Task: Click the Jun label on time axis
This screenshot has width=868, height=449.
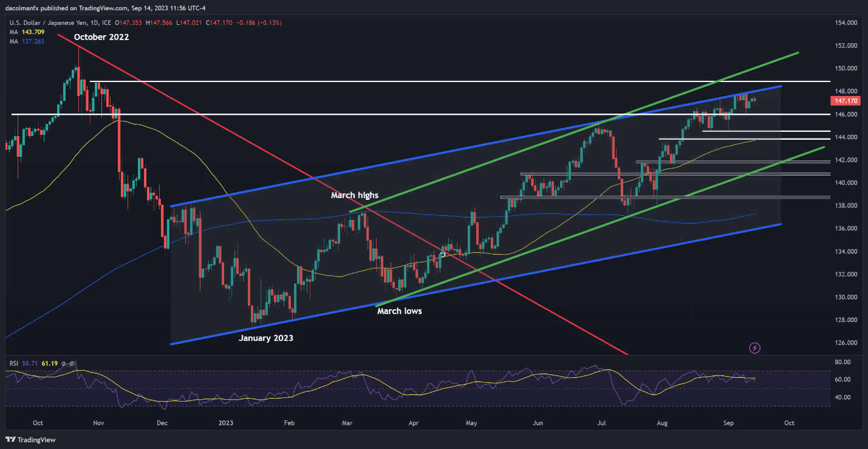Action: [537, 423]
